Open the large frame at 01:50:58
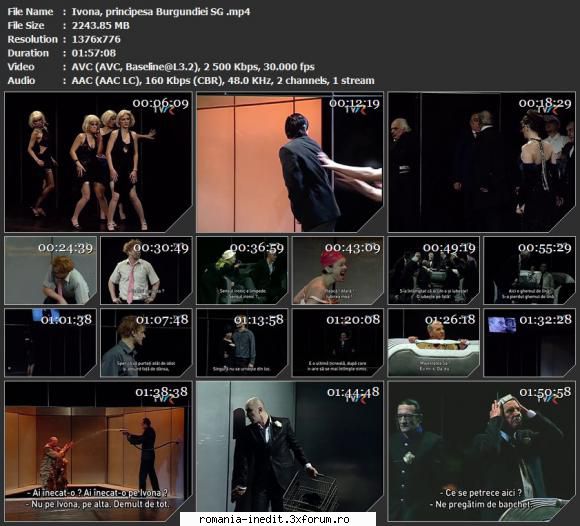Image resolution: width=580 pixels, height=526 pixels. [481, 451]
